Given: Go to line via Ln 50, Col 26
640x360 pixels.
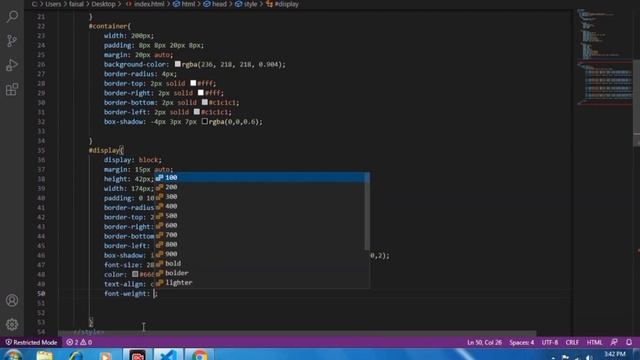Looking at the screenshot, I should click(x=484, y=342).
